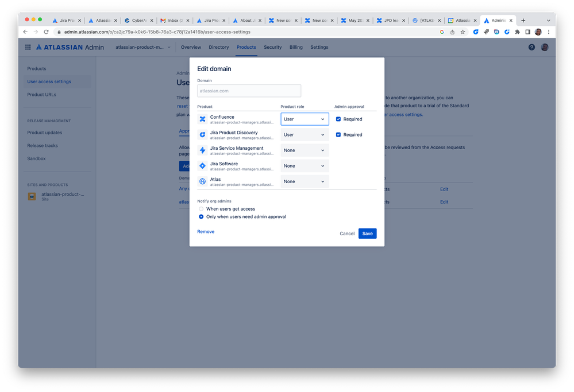Reload the page with the refresh icon
This screenshot has height=392, width=574.
tap(46, 32)
